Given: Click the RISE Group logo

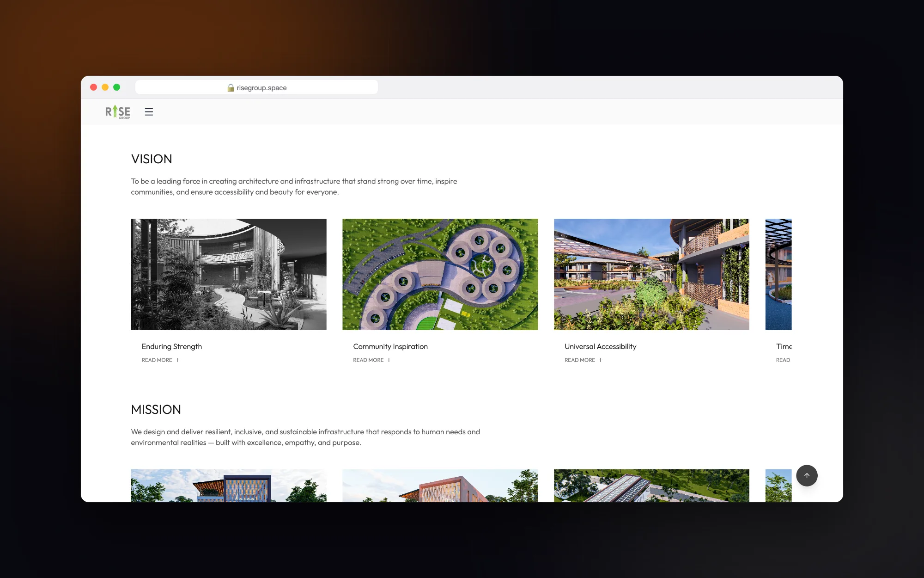Looking at the screenshot, I should tap(118, 112).
